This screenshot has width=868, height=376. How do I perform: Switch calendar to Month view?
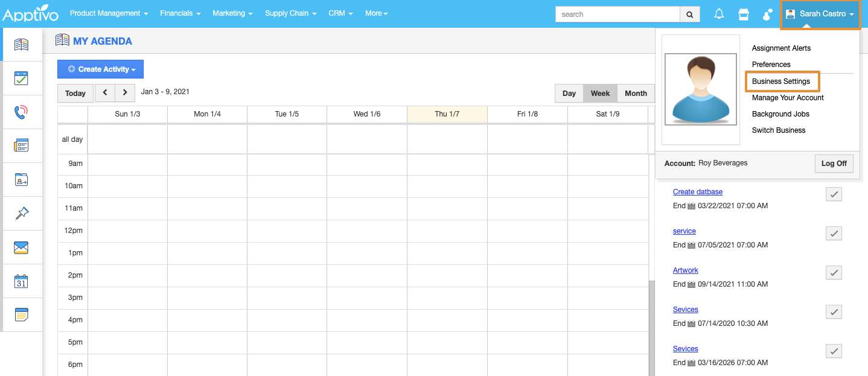point(636,94)
